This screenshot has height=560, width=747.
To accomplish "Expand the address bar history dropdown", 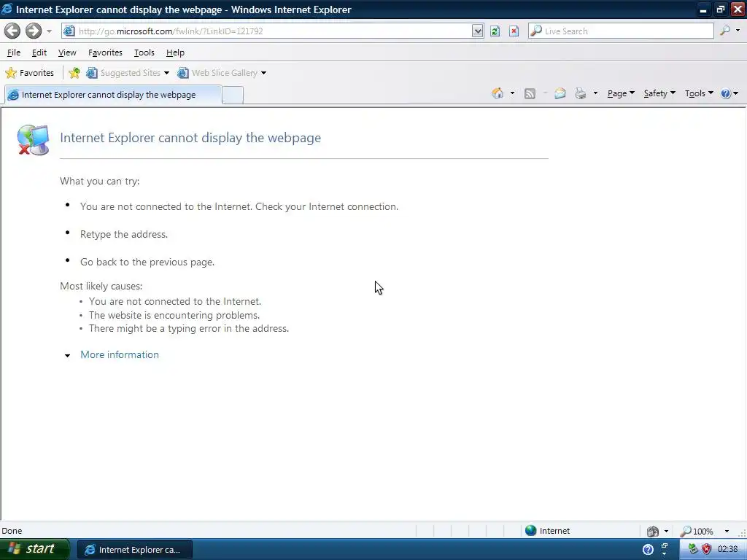I will coord(477,31).
